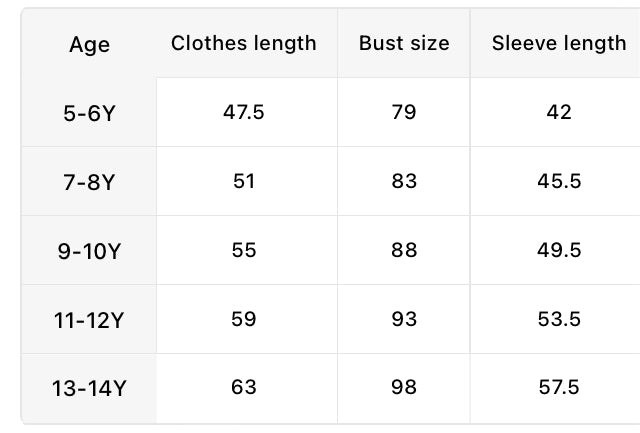Click sleeve length value 42
Screen dimensions: 640x433
pyautogui.click(x=559, y=112)
